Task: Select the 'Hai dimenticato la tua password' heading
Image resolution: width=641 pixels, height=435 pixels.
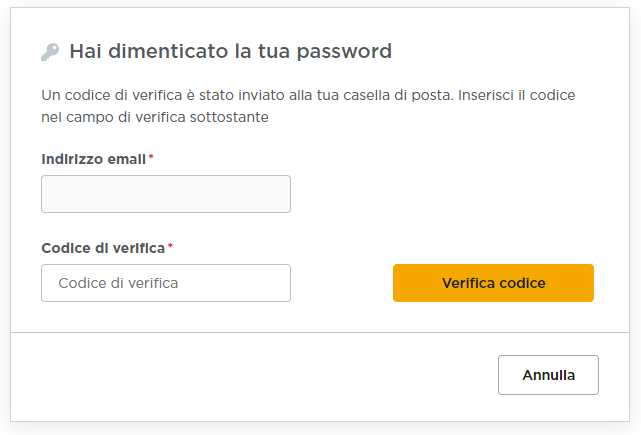Action: point(230,51)
